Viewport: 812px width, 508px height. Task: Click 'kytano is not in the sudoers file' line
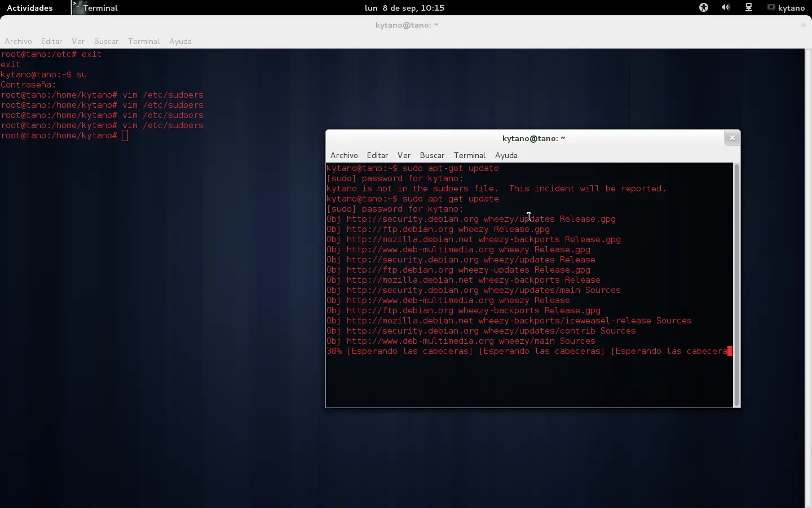coord(496,189)
